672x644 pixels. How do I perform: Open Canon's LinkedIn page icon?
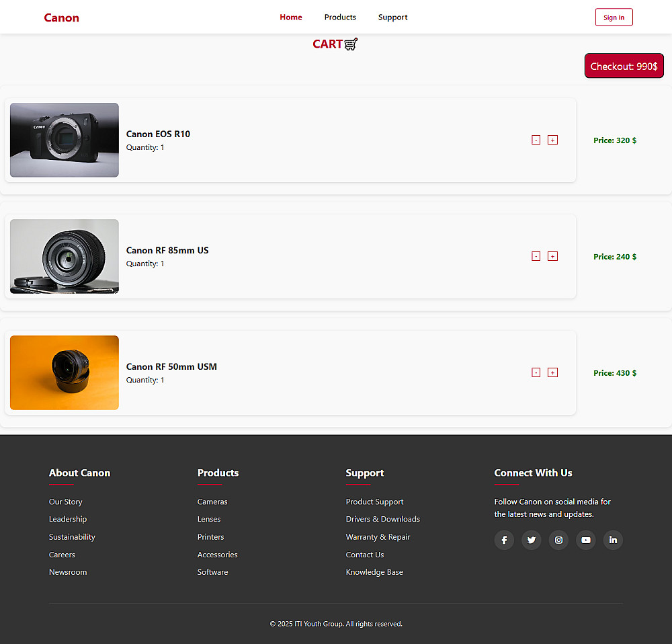[x=613, y=540]
